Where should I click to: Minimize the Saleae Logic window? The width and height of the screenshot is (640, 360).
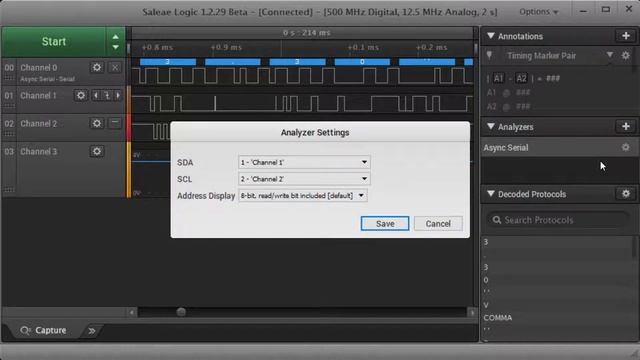click(583, 11)
